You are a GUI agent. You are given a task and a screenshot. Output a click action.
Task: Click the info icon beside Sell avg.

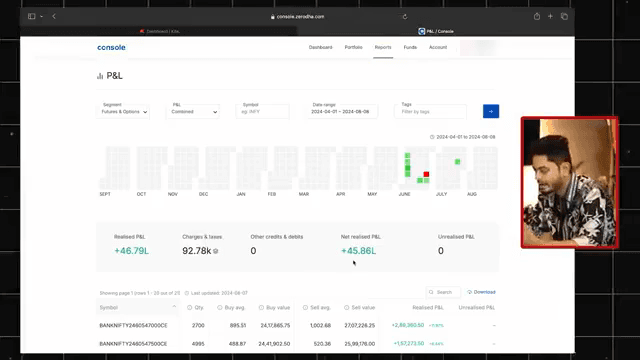coord(305,307)
